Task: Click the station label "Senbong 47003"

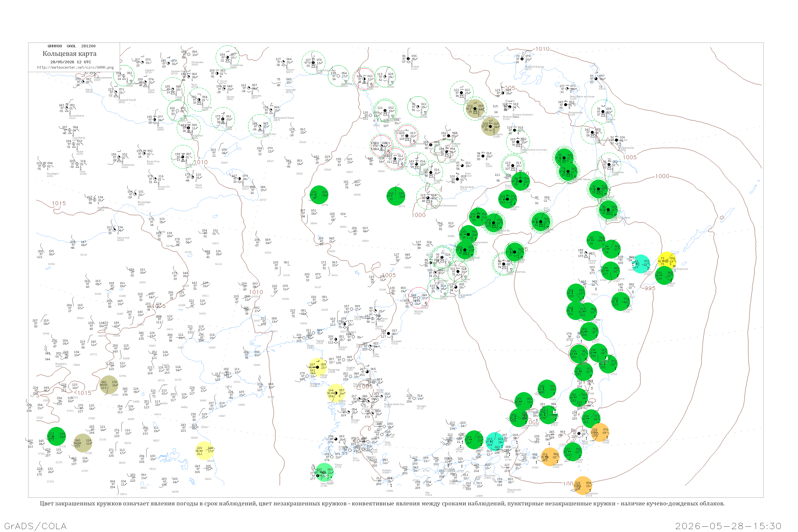Action: (418, 312)
